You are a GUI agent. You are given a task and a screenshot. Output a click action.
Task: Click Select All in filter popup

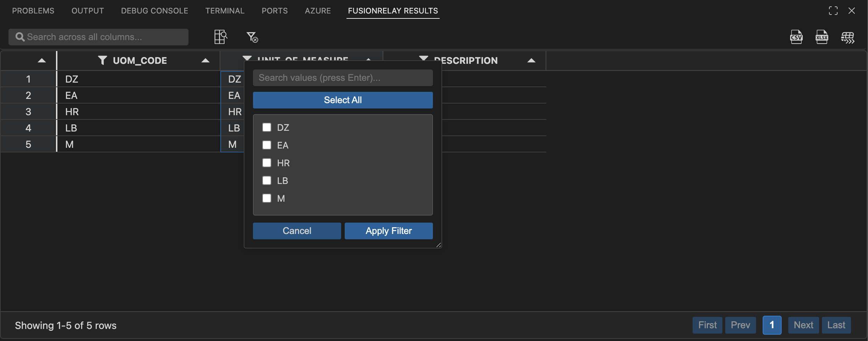coord(343,100)
